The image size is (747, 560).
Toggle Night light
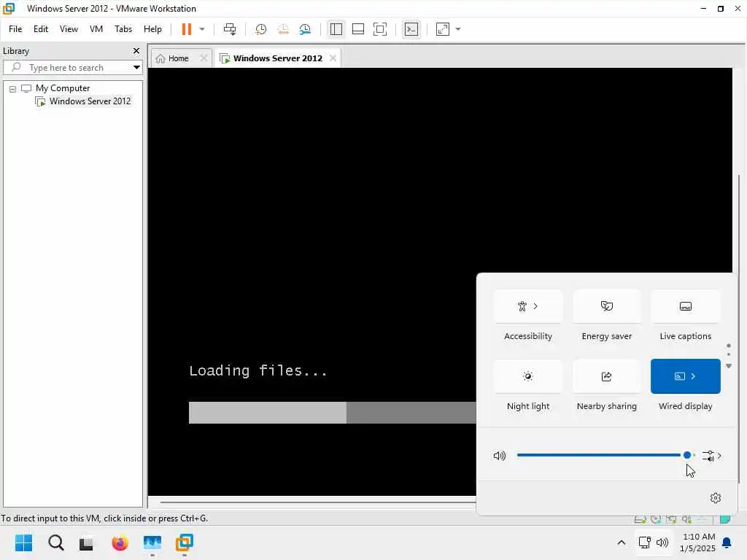click(x=528, y=376)
